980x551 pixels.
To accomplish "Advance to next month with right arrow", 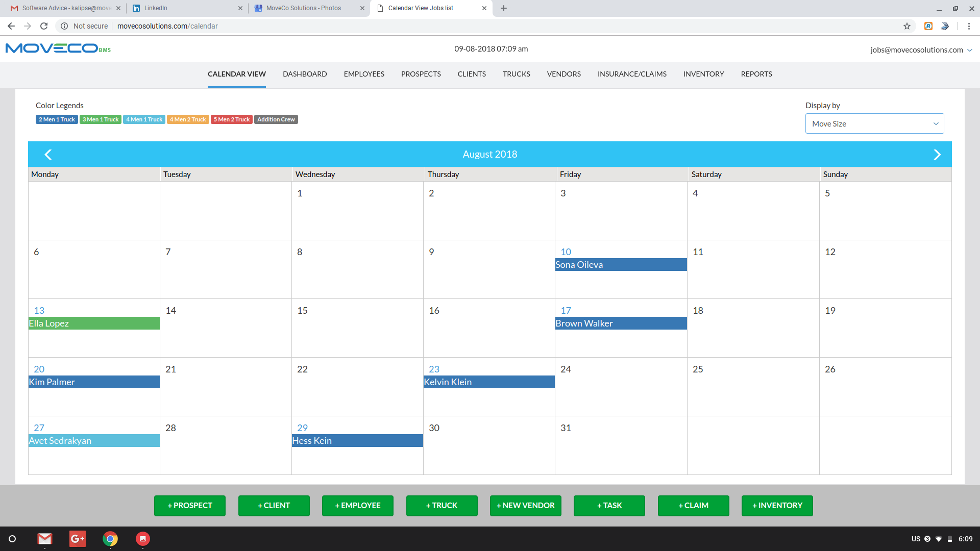I will pyautogui.click(x=937, y=155).
